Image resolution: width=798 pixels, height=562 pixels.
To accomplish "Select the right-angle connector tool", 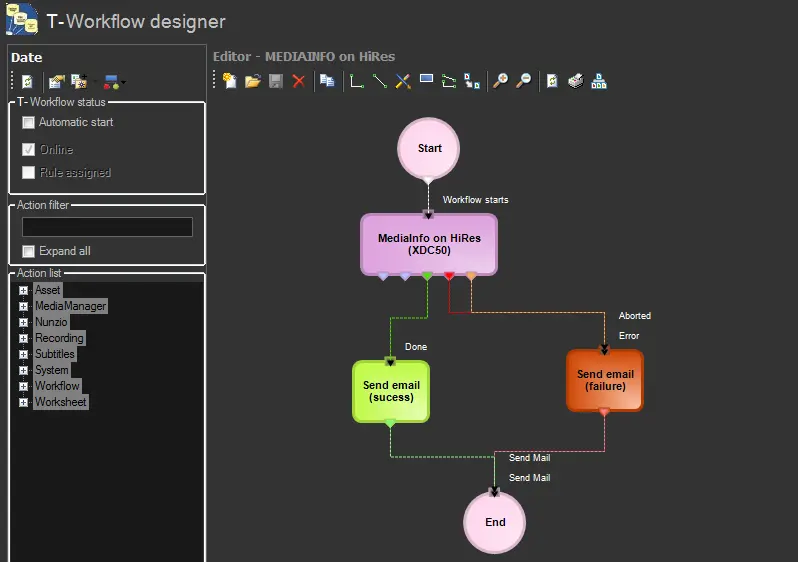I will click(356, 81).
